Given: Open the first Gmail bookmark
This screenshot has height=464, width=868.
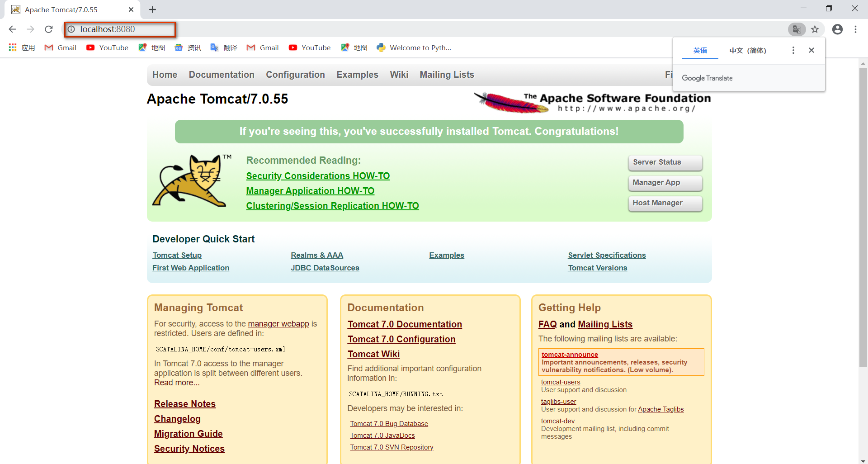Looking at the screenshot, I should (60, 47).
